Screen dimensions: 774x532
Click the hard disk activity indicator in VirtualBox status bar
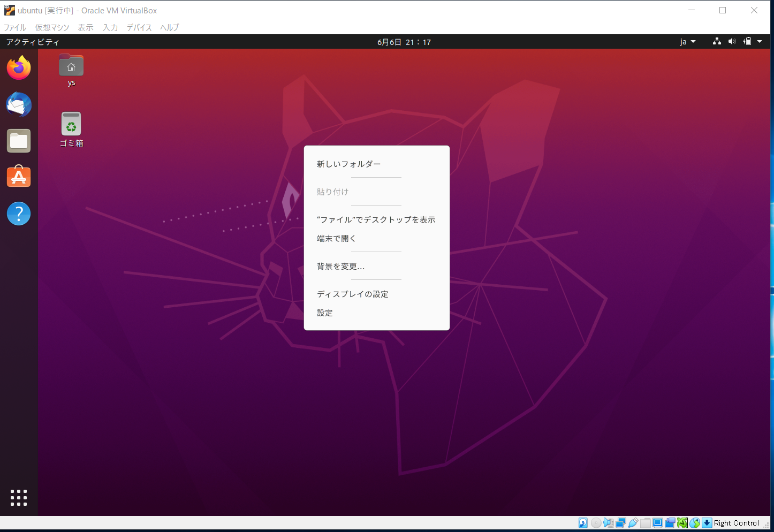[583, 523]
